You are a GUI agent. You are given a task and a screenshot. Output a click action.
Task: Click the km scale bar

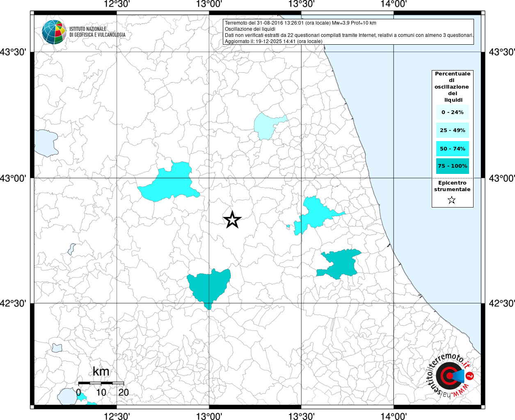[x=101, y=383]
